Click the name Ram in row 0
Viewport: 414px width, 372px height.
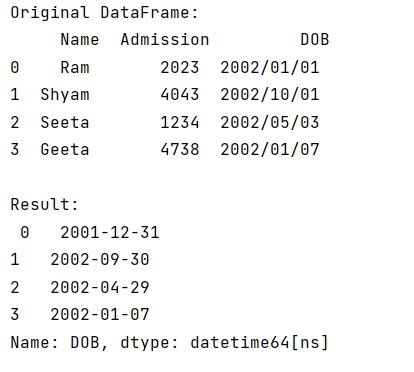[75, 67]
